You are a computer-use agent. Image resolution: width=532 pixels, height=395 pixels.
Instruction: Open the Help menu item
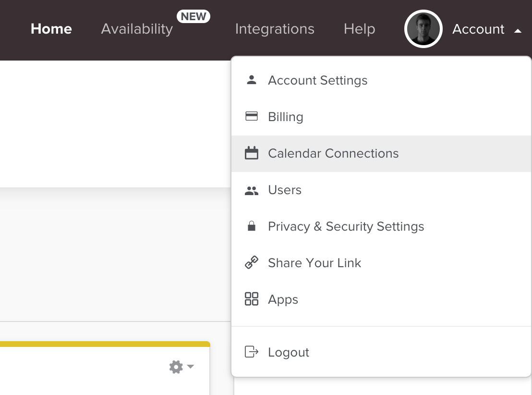point(359,29)
